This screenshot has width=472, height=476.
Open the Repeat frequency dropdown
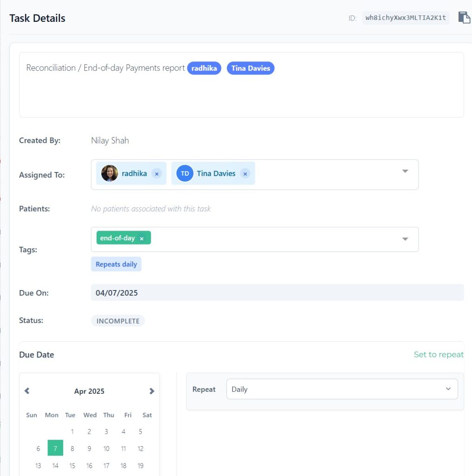click(342, 389)
